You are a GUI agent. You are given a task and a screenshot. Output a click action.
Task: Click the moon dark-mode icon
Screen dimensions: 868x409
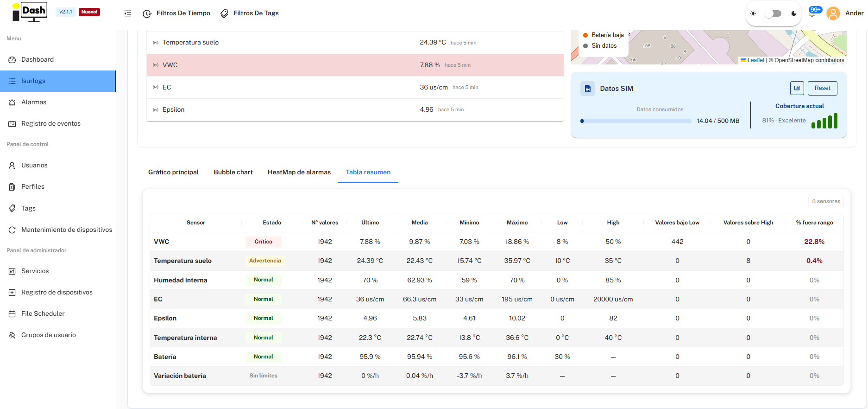point(794,13)
